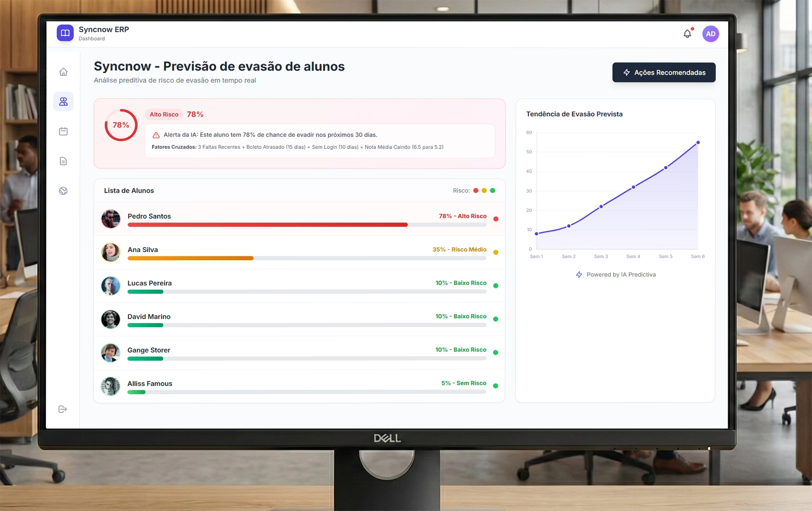Click the logout icon in the sidebar
Viewport: 812px width, 511px height.
click(63, 409)
